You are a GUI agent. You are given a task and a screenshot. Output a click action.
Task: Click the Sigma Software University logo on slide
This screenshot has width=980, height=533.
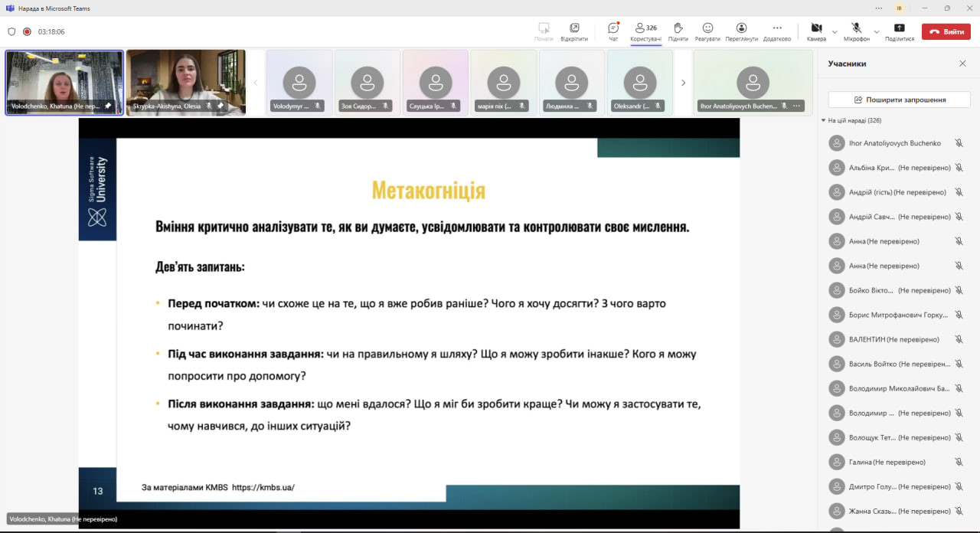(97, 191)
